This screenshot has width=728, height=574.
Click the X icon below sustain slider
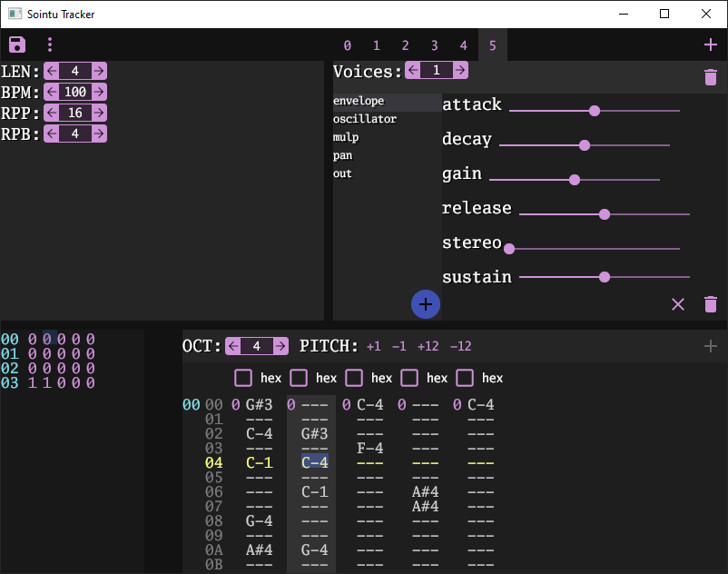pyautogui.click(x=678, y=304)
